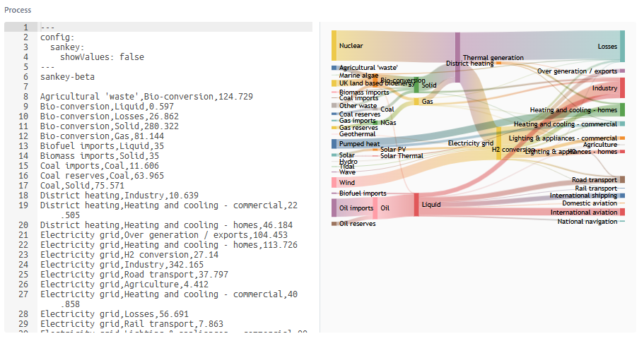Click the pink Wind node bar
The height and width of the screenshot is (341, 644).
click(334, 182)
